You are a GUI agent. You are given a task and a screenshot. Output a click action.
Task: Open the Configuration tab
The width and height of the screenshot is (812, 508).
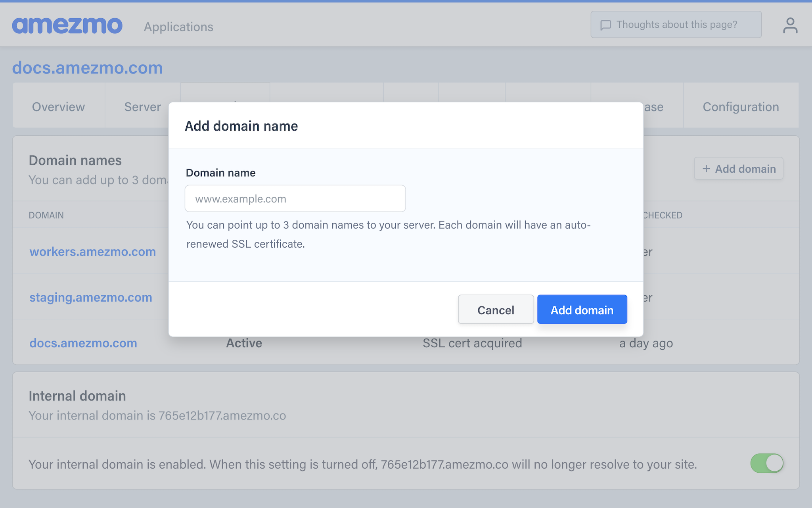click(741, 106)
